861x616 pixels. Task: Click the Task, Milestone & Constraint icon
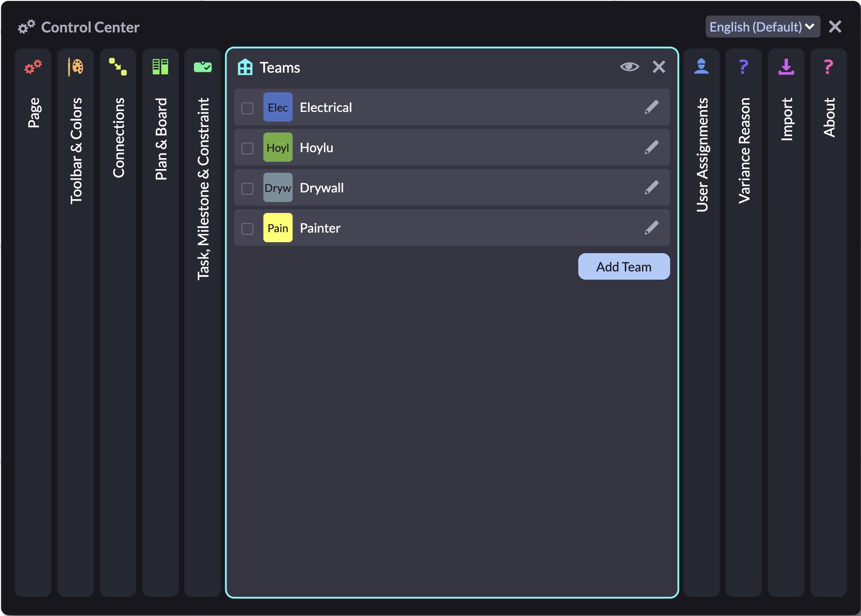click(203, 67)
